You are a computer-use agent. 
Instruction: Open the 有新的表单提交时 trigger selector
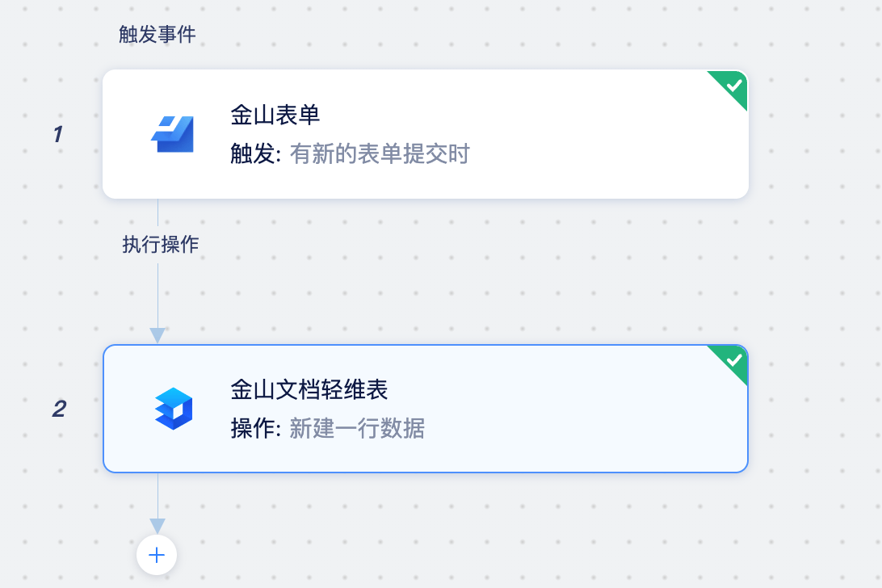coord(378,153)
